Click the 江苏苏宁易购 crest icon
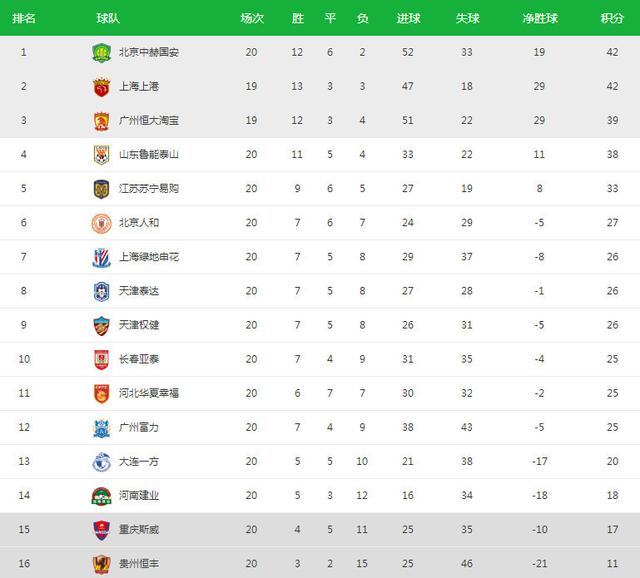Image resolution: width=640 pixels, height=578 pixels. tap(101, 189)
